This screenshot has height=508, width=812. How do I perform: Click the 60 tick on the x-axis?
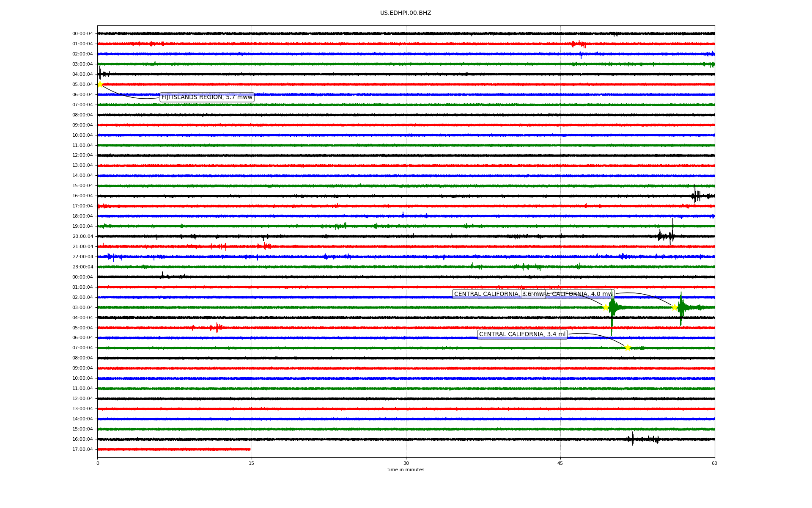click(714, 463)
